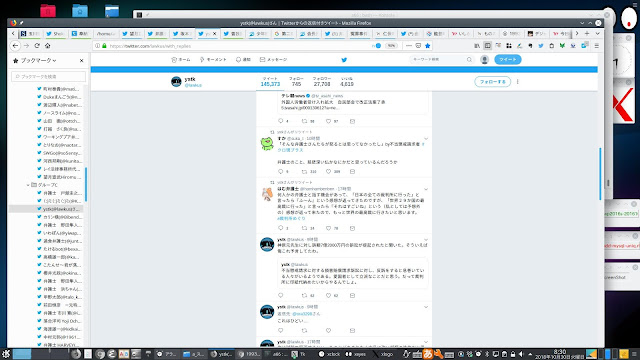Go back with the browser back arrow
Screen dimensions: 640x360
[15, 46]
